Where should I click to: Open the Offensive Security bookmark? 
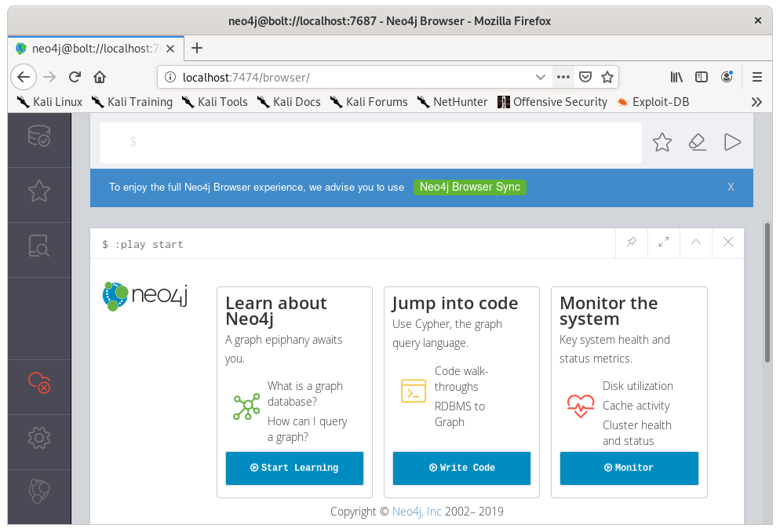tap(552, 102)
